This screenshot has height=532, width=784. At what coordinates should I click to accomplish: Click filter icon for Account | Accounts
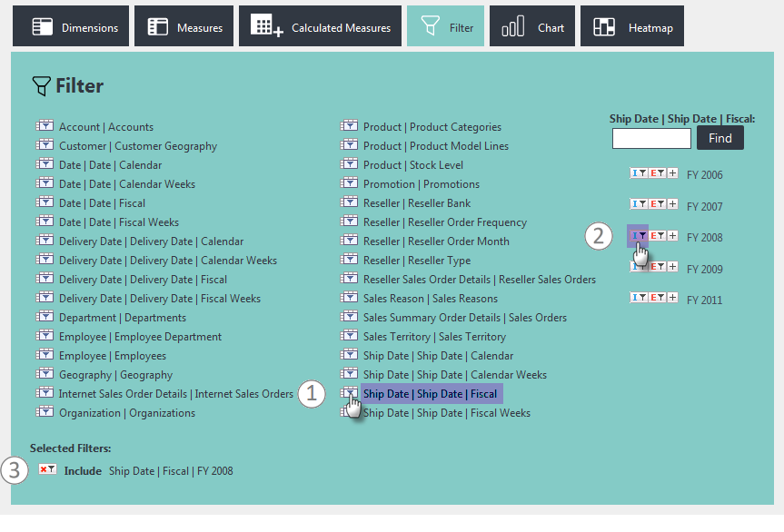click(45, 125)
